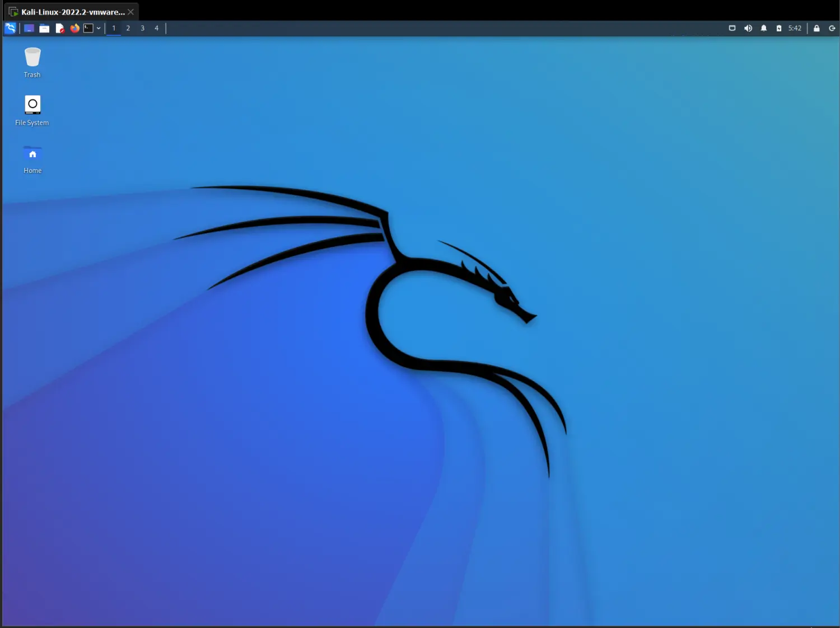Click the Kali-Linux-2022.2-vmware VM tab

point(72,12)
